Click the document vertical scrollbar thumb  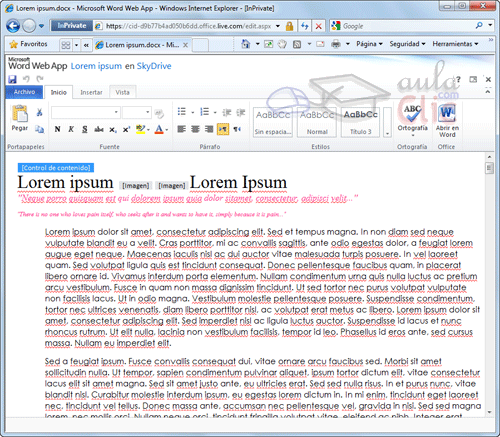point(489,168)
